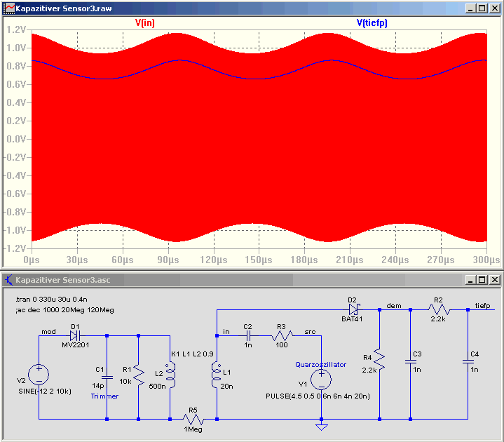
Task: Click the D1 MV2201 varactor diode symbol
Action: (x=75, y=336)
